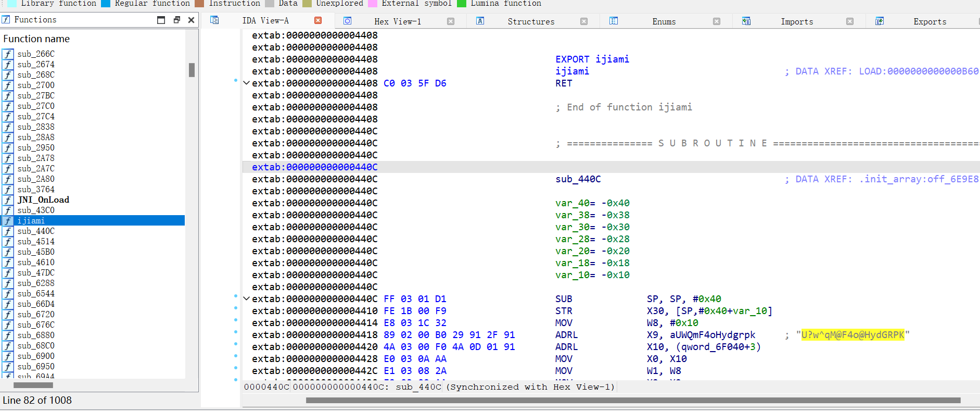Select the ijiami function in list

pos(93,221)
